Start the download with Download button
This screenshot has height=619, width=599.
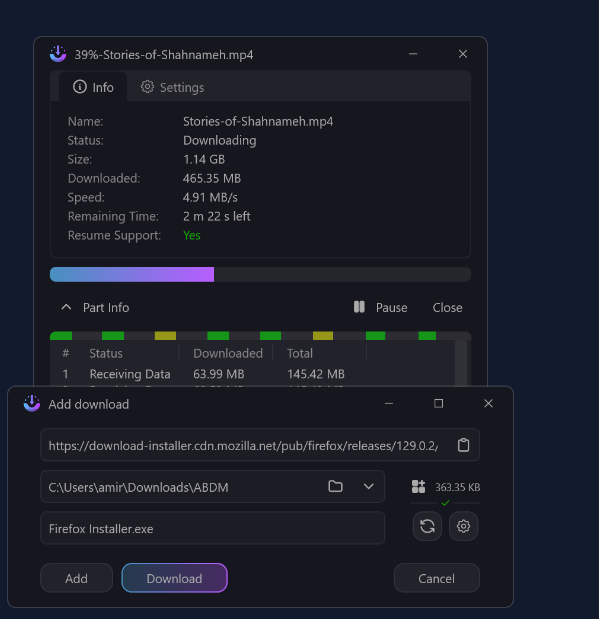click(x=174, y=578)
